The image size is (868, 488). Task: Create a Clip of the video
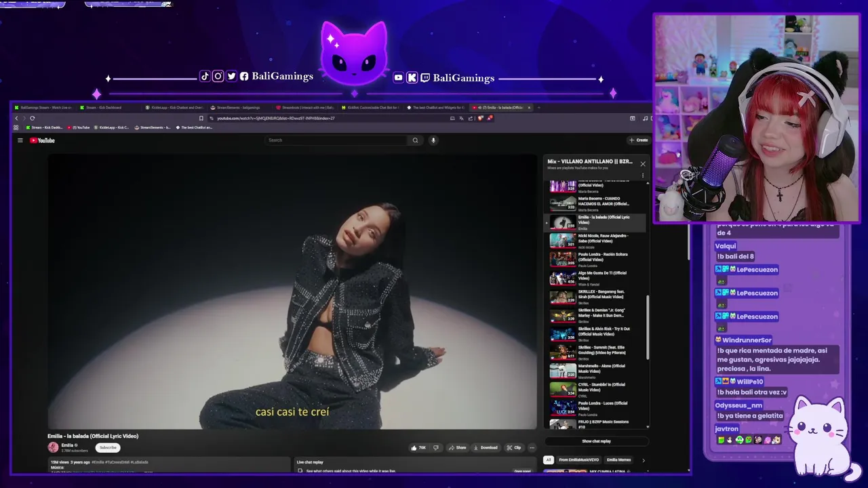point(514,447)
